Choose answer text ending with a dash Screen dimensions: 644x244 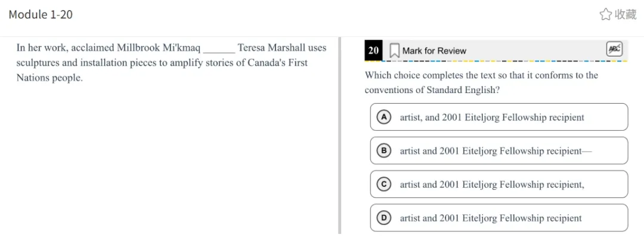[x=496, y=151]
